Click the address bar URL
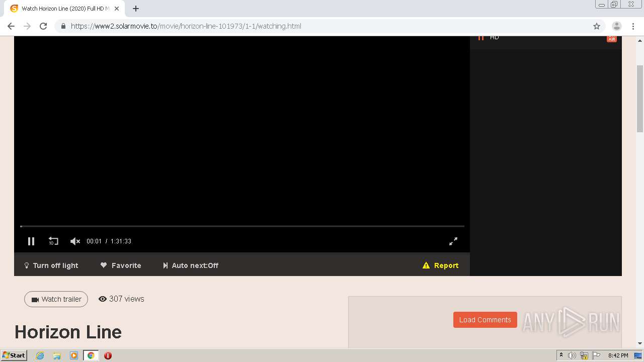 [x=186, y=26]
